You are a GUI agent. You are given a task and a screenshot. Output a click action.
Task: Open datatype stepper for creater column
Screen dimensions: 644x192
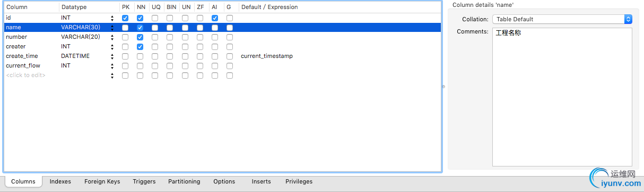tap(112, 47)
